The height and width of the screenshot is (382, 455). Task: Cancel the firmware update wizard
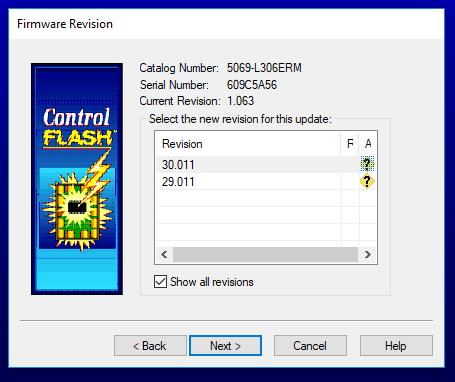point(310,346)
